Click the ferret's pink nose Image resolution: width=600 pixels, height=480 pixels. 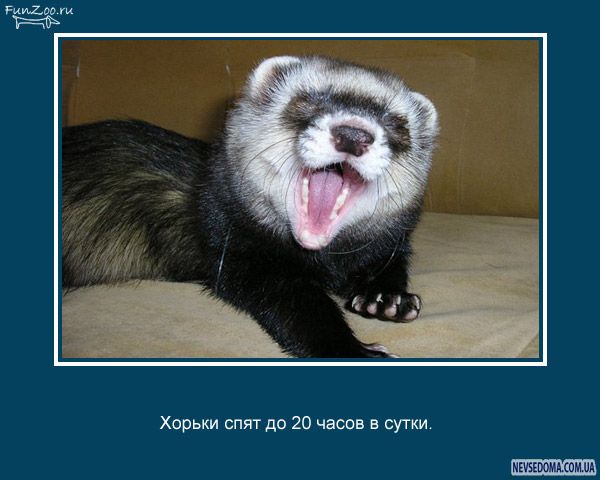(351, 138)
